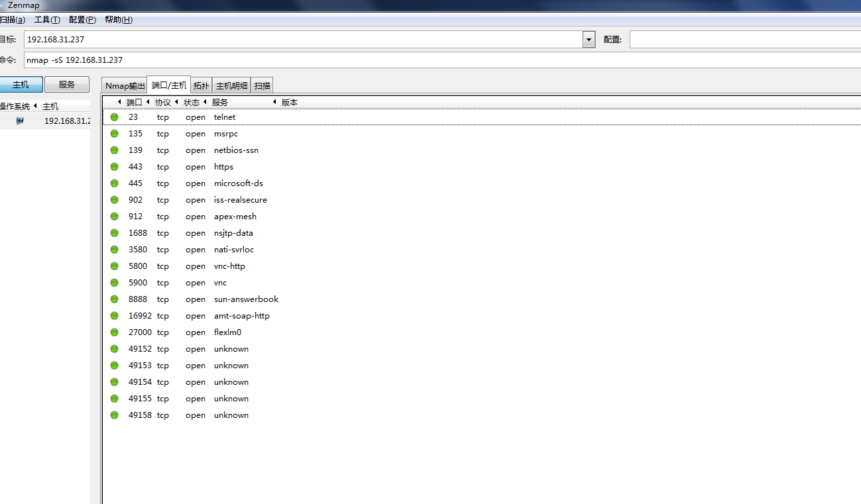This screenshot has width=861, height=504.
Task: Open the 帮助 (Help) menu
Action: [119, 20]
